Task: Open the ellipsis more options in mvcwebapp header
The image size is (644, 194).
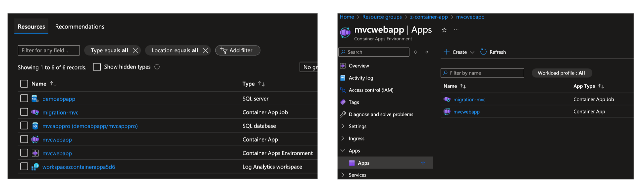Action: tap(456, 30)
